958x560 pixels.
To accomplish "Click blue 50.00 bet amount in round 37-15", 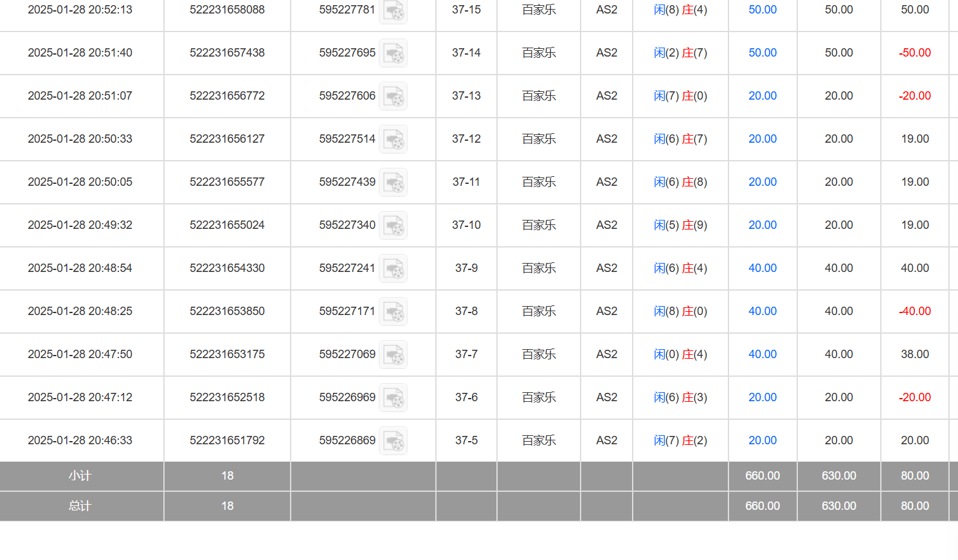I will pos(763,10).
